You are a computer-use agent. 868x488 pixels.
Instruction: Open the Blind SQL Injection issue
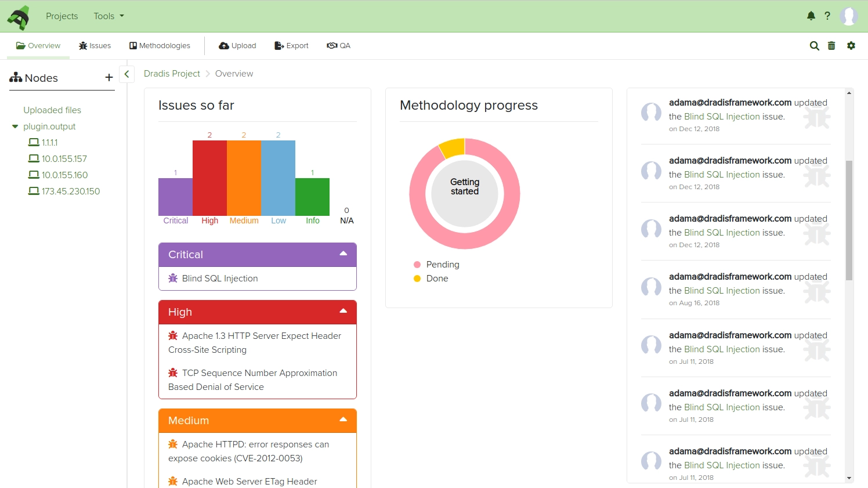point(220,279)
